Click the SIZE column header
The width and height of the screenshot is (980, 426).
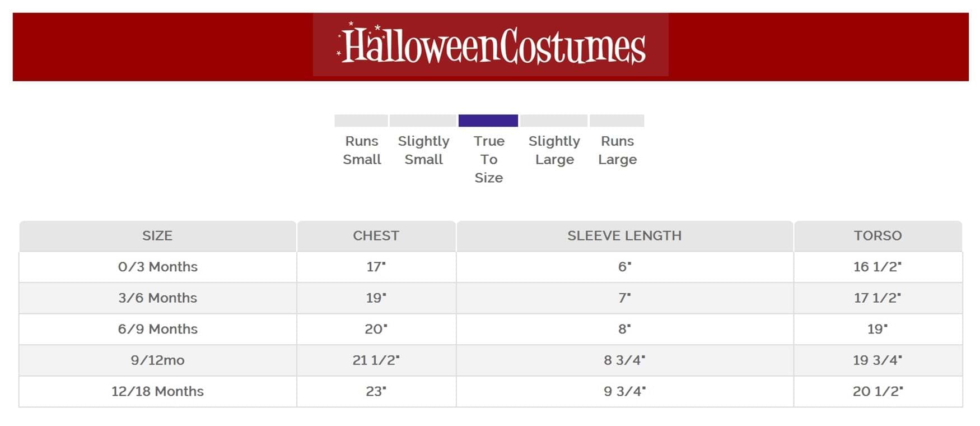pos(157,235)
